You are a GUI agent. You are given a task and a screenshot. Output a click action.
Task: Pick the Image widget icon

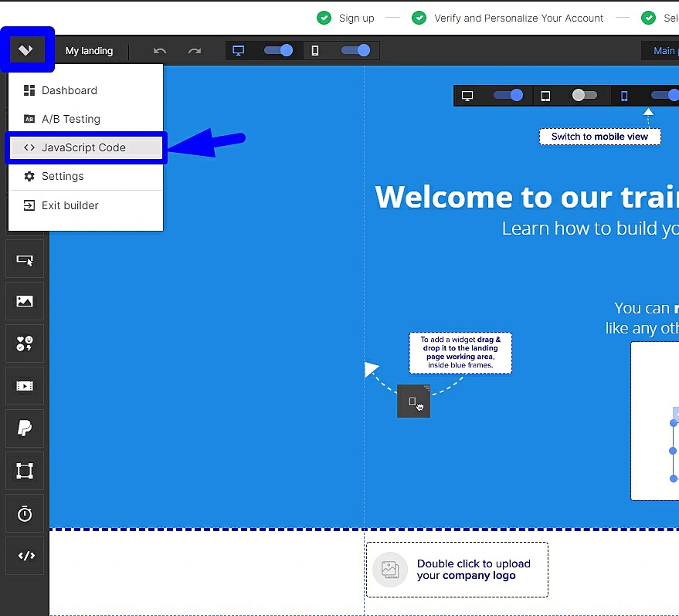point(25,301)
